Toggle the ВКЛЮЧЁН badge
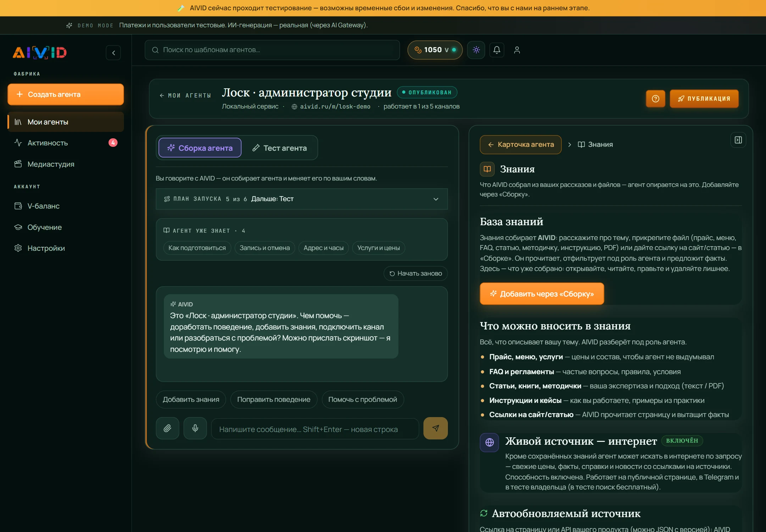Screen dimensions: 766x532 pyautogui.click(x=682, y=440)
